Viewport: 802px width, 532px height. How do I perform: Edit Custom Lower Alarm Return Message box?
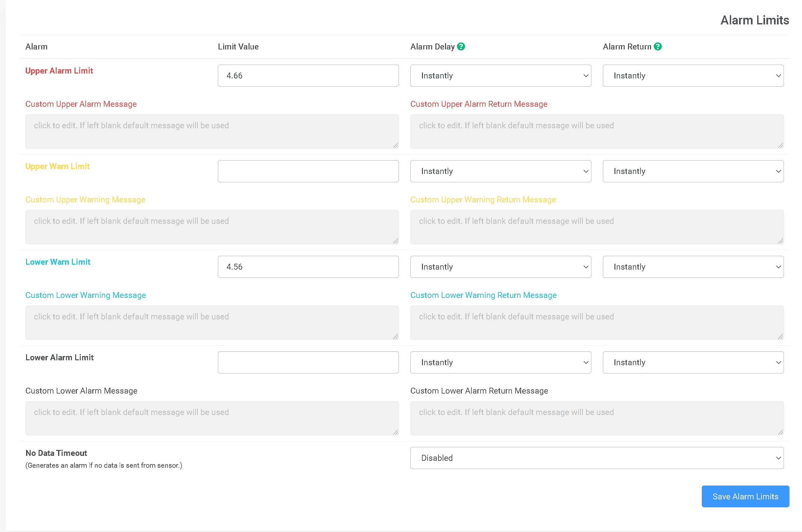[x=596, y=418]
